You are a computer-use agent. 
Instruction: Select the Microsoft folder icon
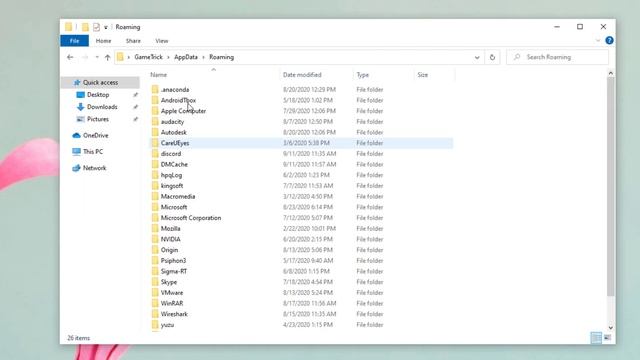click(155, 207)
